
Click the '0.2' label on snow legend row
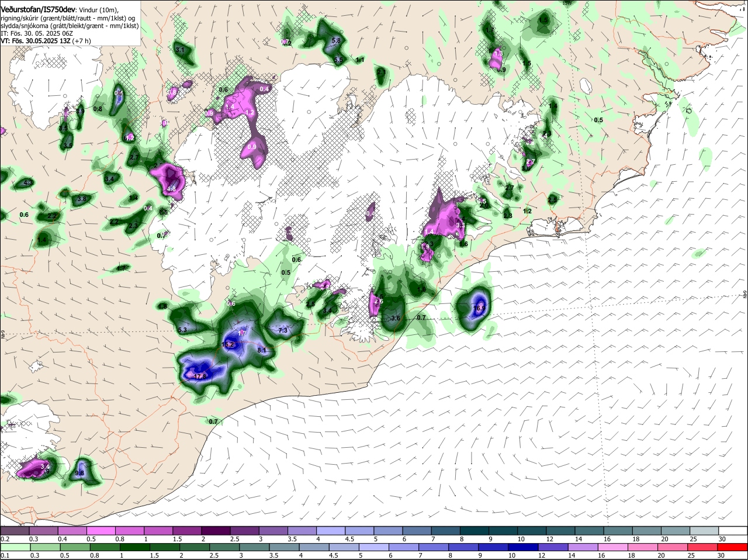5,539
